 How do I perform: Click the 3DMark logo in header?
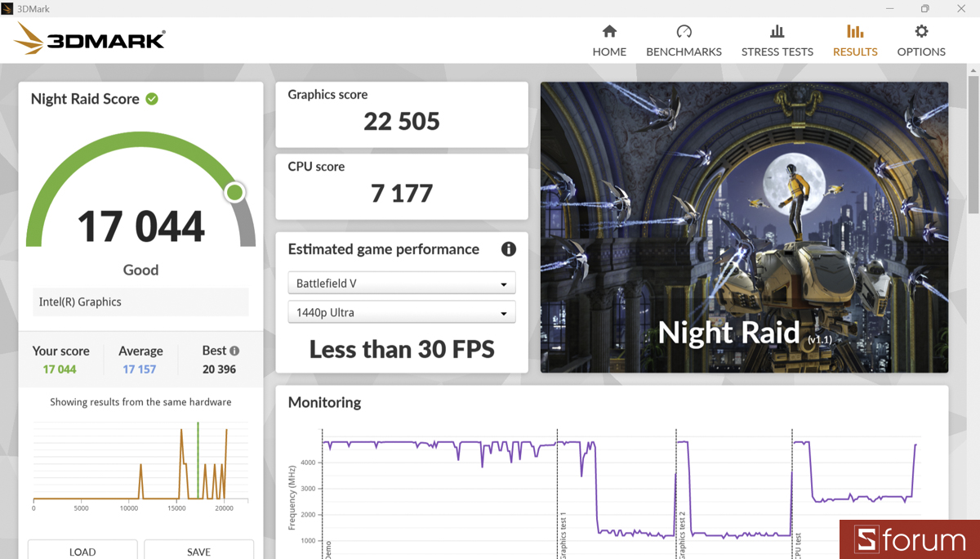tap(90, 39)
